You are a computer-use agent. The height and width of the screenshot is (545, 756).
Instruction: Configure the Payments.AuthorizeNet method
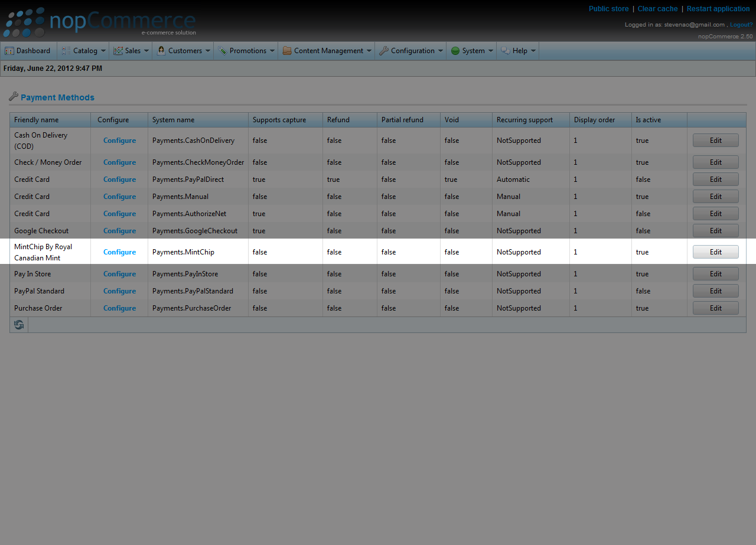(119, 214)
